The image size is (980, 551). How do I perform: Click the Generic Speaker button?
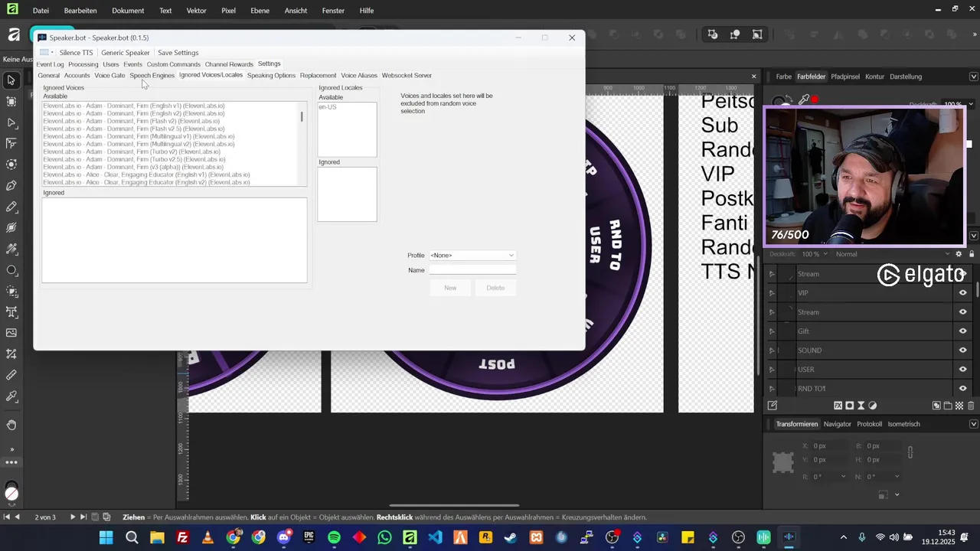126,53
